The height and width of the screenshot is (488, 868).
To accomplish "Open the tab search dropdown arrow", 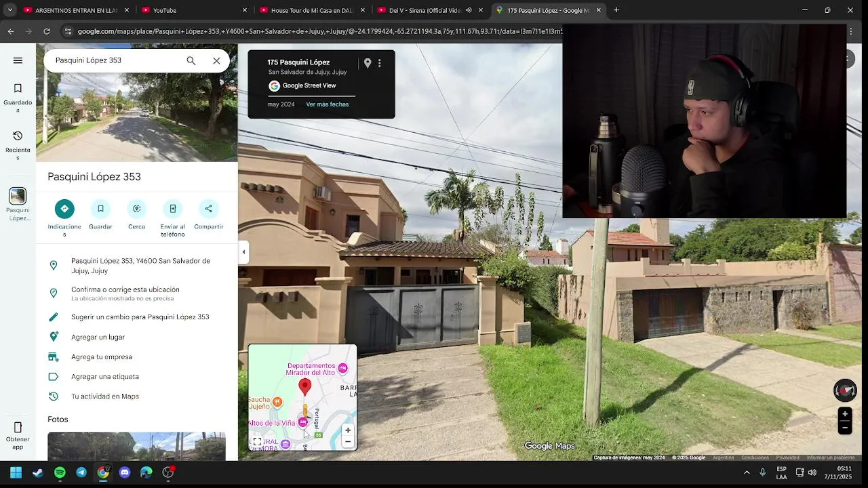I will [9, 10].
